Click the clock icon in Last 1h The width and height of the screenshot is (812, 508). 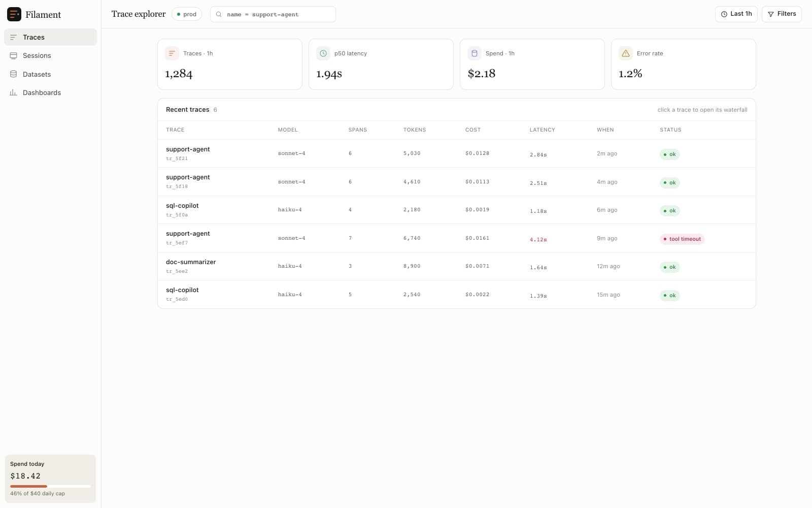click(x=724, y=14)
